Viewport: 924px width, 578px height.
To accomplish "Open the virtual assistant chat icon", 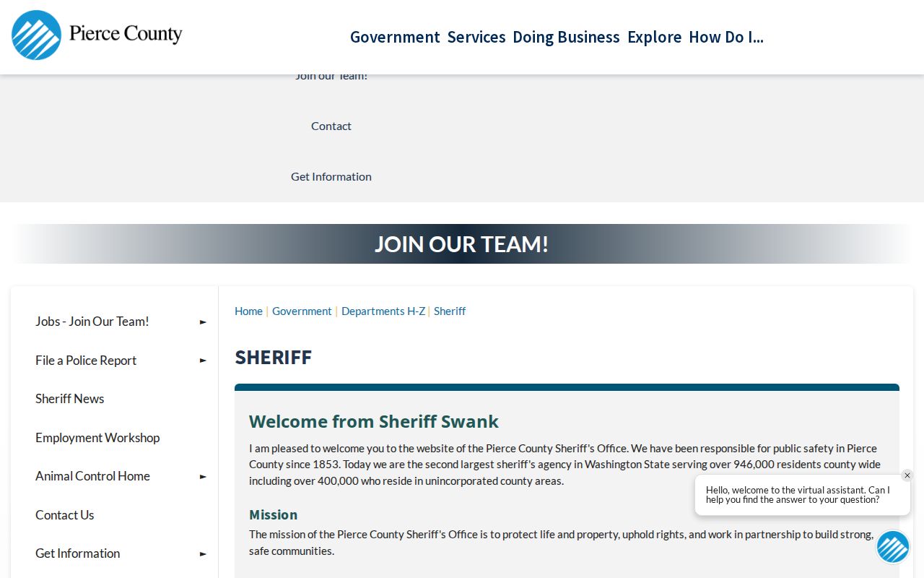I will (893, 547).
